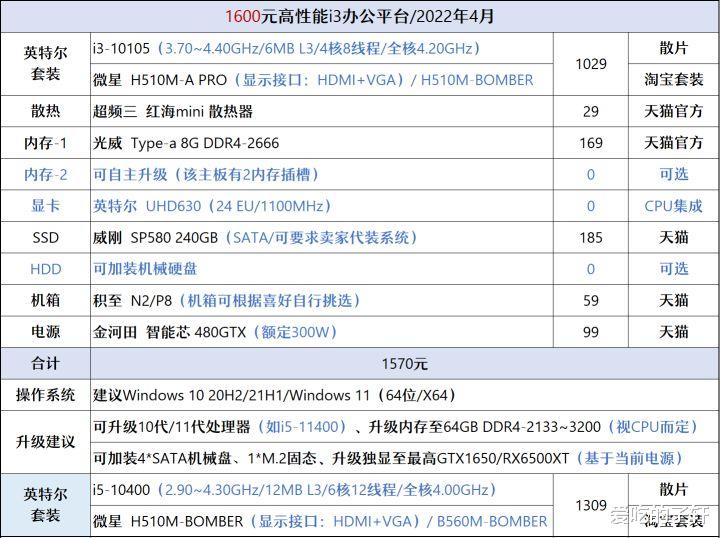Click the first 英特尔套装 label cell
Viewport: 720px width, 538px height.
(45, 64)
